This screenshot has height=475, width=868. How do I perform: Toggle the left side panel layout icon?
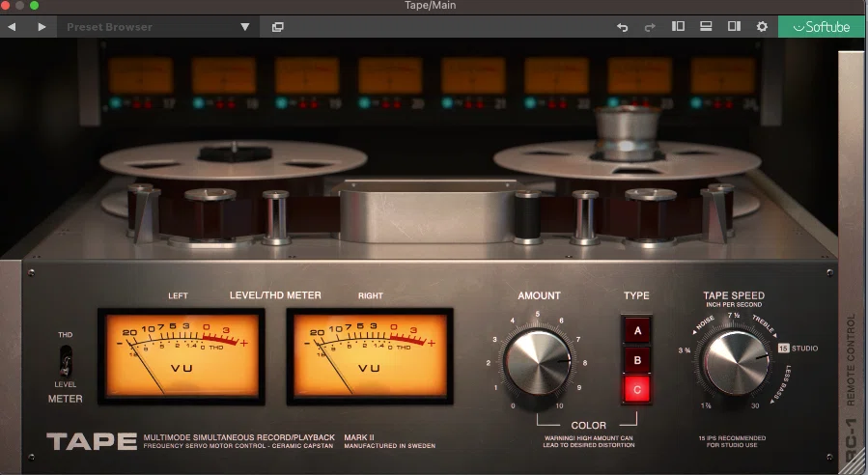(x=678, y=26)
